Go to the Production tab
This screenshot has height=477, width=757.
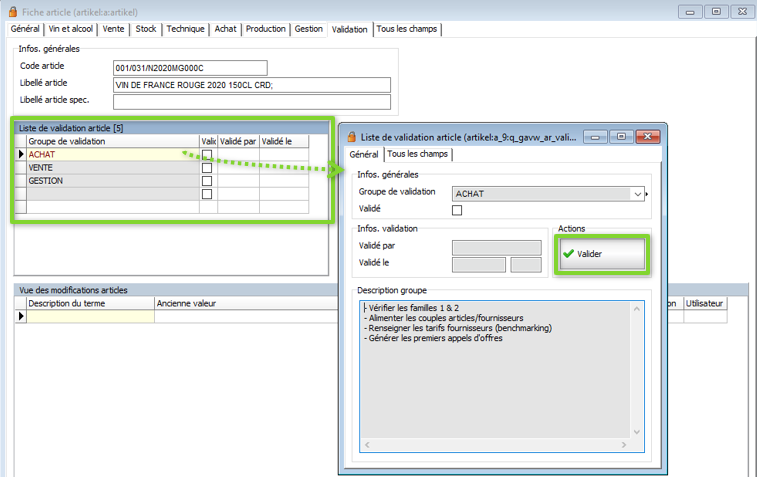click(x=265, y=29)
